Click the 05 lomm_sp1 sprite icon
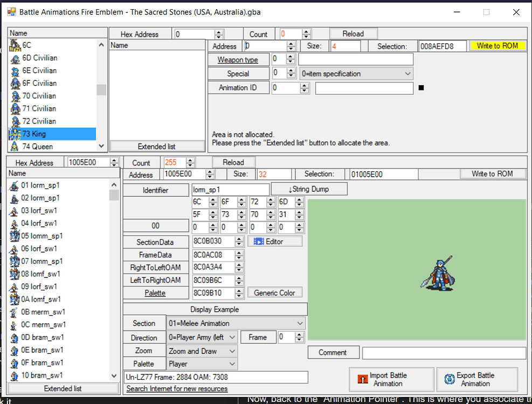This screenshot has width=532, height=404. [14, 235]
